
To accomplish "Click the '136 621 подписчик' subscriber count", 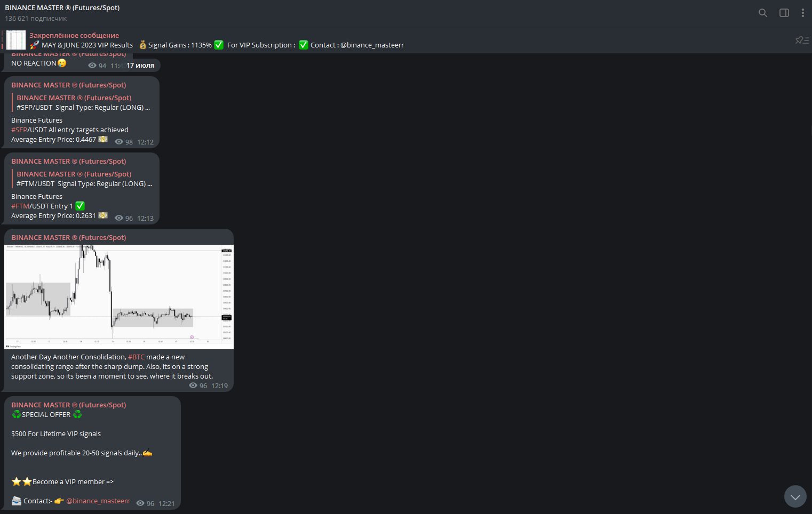I will (x=36, y=19).
